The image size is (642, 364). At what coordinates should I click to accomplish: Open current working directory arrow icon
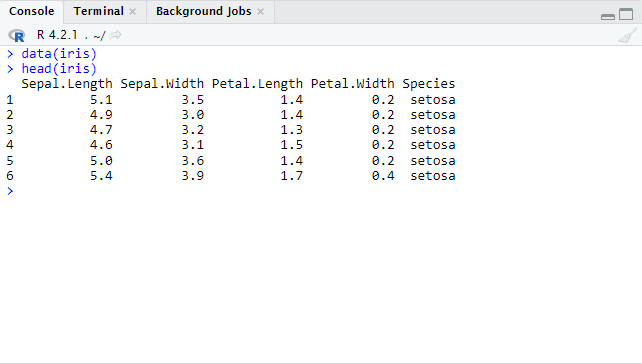coord(115,35)
